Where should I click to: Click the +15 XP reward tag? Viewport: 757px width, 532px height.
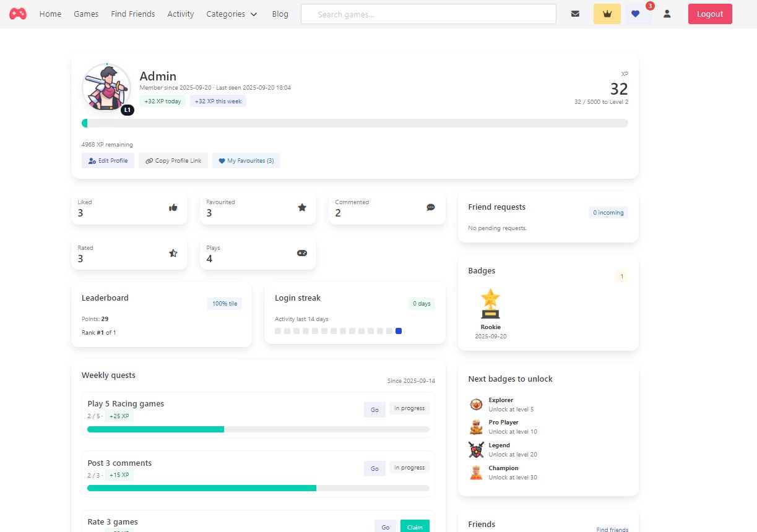[x=119, y=475]
